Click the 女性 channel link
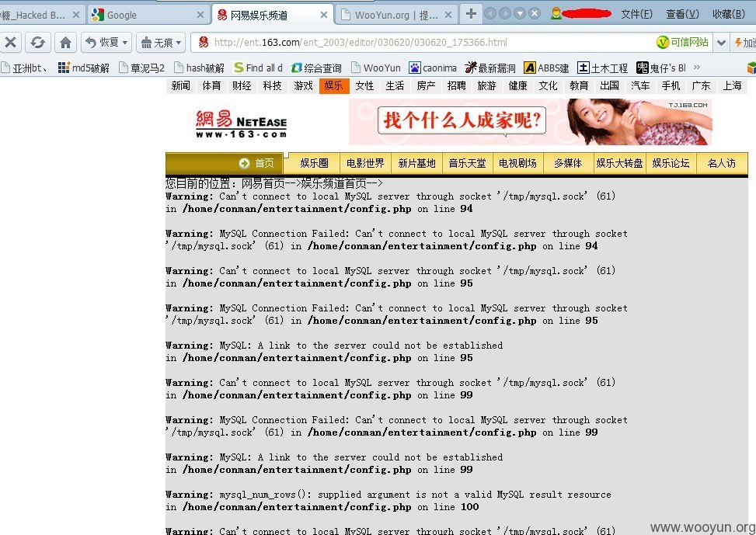Viewport: 756px width, 535px height. pos(364,85)
